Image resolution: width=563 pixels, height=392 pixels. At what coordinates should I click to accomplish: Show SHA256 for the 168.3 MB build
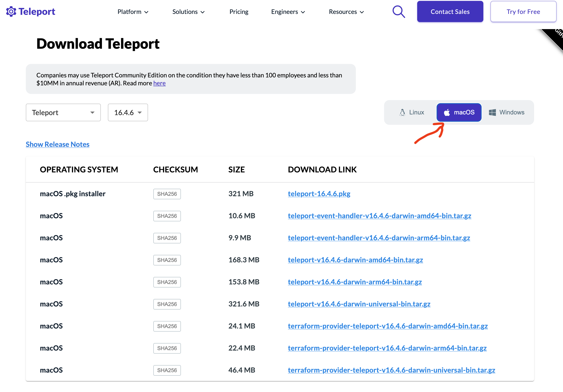[167, 260]
